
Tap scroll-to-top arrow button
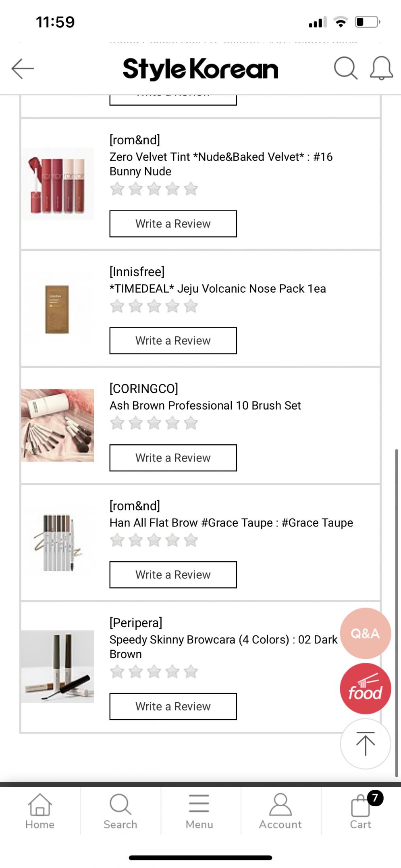(x=365, y=744)
